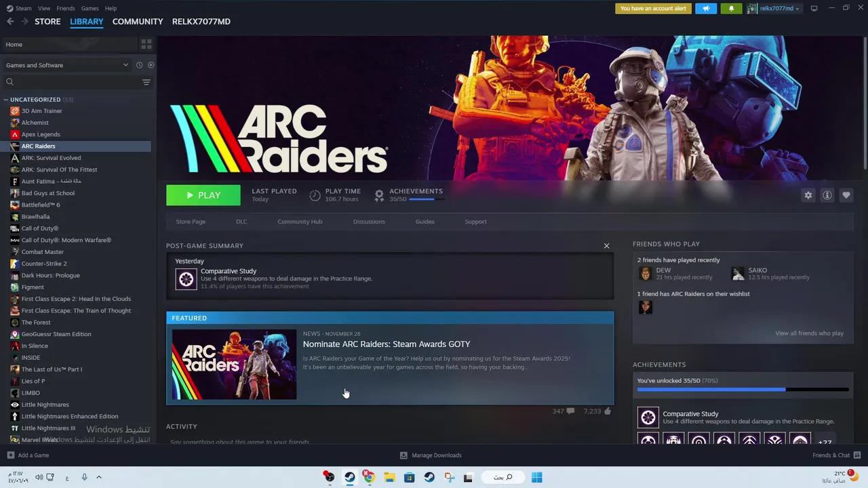Click the Home label in sidebar
The width and height of the screenshot is (868, 488).
(x=14, y=44)
